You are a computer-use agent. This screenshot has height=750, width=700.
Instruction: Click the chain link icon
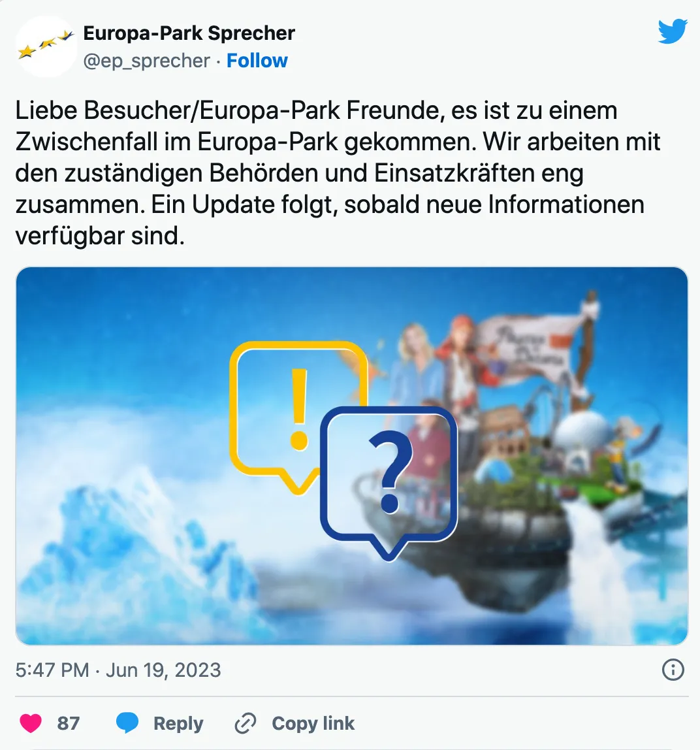tap(246, 723)
